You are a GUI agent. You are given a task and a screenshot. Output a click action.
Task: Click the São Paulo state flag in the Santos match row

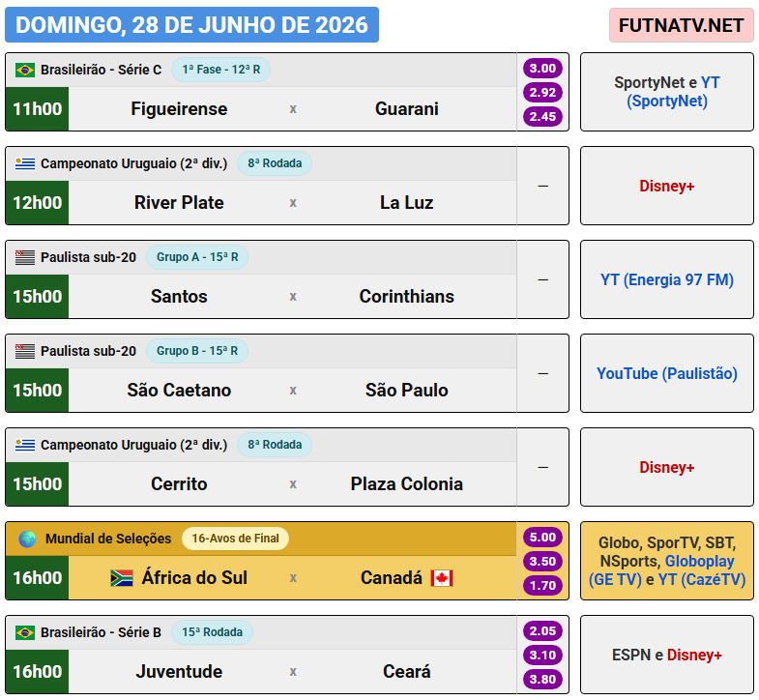tap(25, 257)
